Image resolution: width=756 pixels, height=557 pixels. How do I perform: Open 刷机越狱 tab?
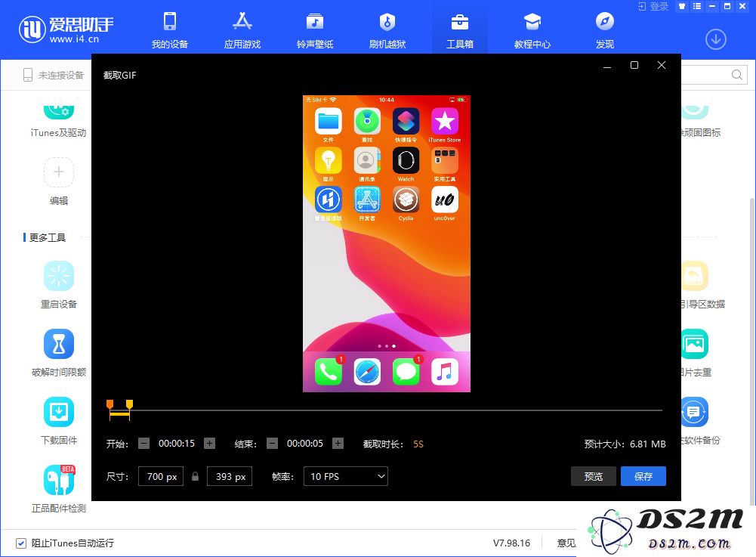pos(387,30)
